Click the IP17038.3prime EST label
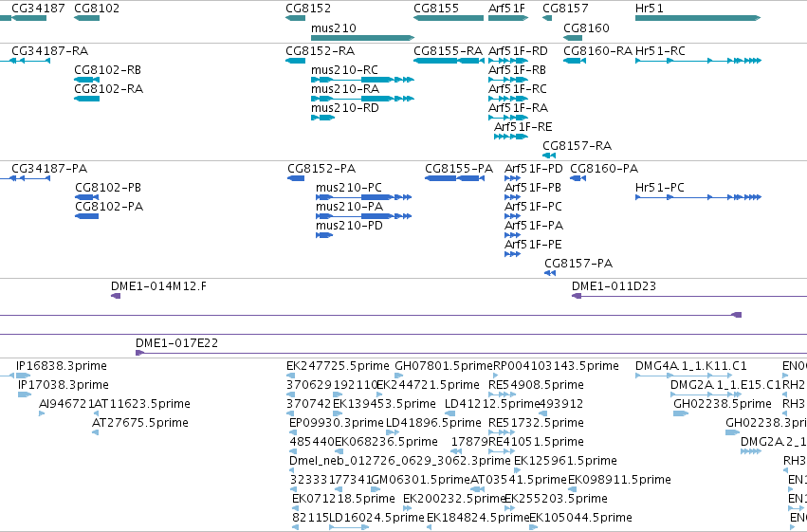Image resolution: width=807 pixels, height=532 pixels. click(x=64, y=385)
